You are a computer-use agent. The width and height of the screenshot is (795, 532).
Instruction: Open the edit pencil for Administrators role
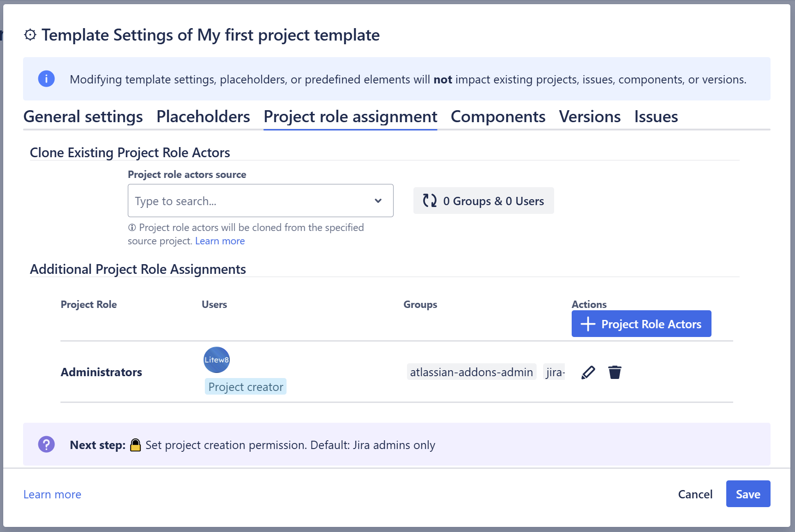pyautogui.click(x=588, y=372)
